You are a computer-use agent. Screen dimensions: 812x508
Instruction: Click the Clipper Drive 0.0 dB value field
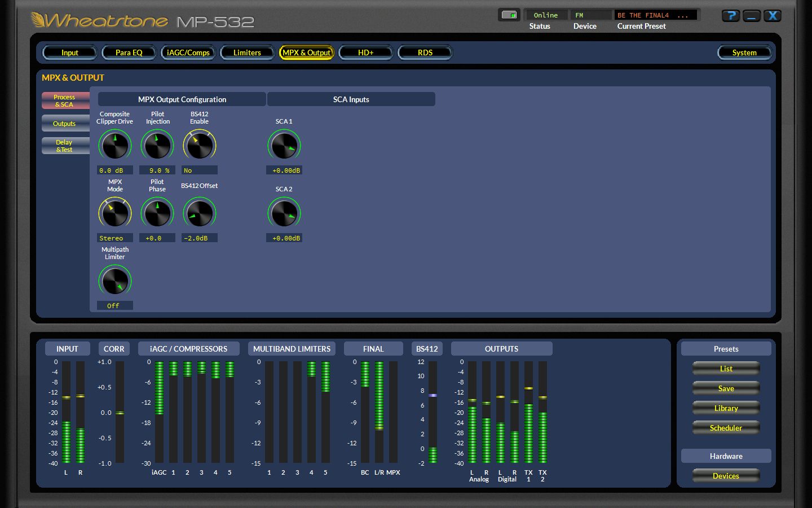[x=115, y=170]
